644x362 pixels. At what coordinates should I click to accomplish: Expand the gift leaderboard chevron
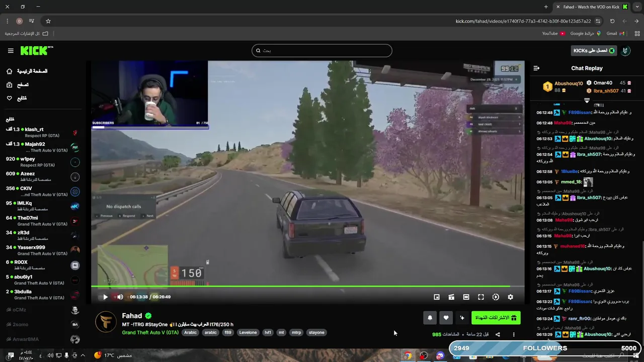point(587,101)
